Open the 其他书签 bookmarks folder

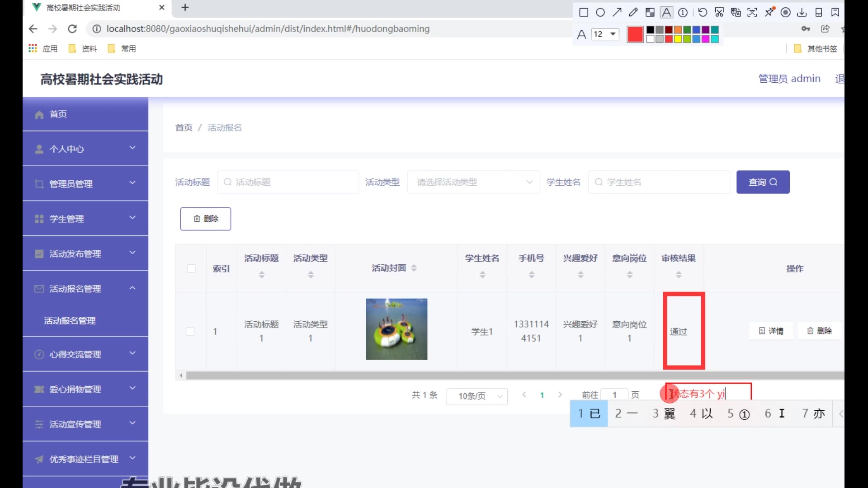click(x=816, y=48)
